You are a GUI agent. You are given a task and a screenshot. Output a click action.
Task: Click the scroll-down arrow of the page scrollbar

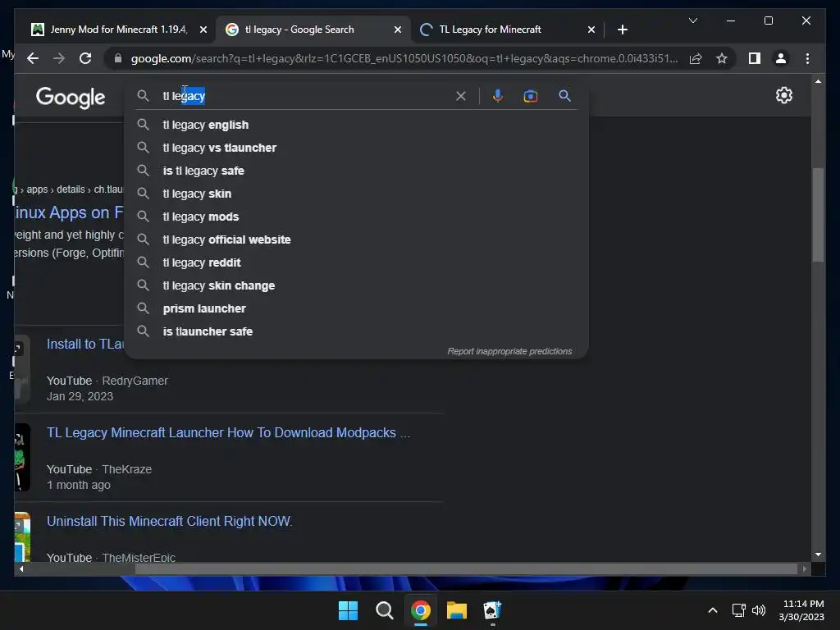818,555
